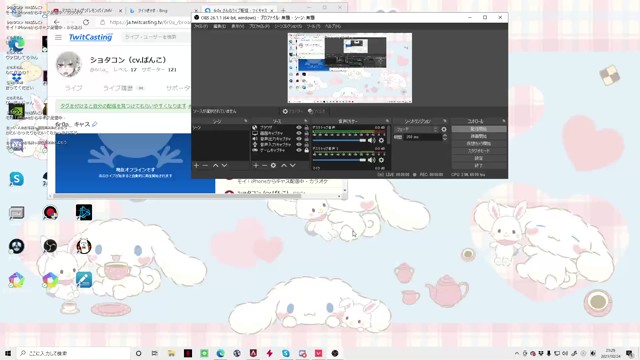
Task: Open TwitCasting hamburger menu
Action: coord(58,37)
